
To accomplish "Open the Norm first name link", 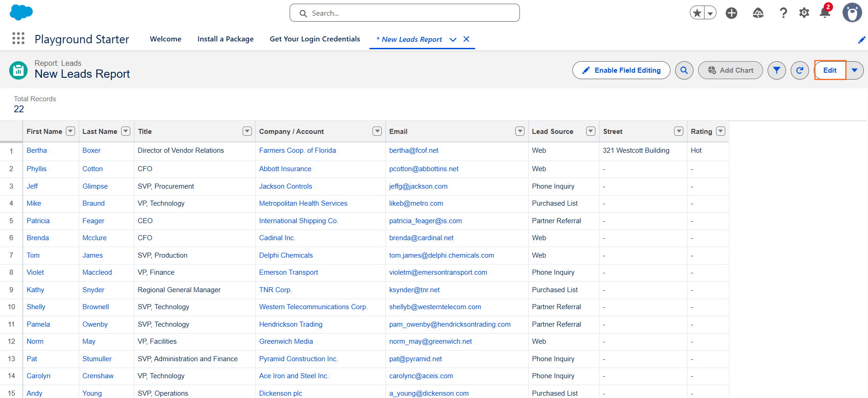I will point(35,341).
